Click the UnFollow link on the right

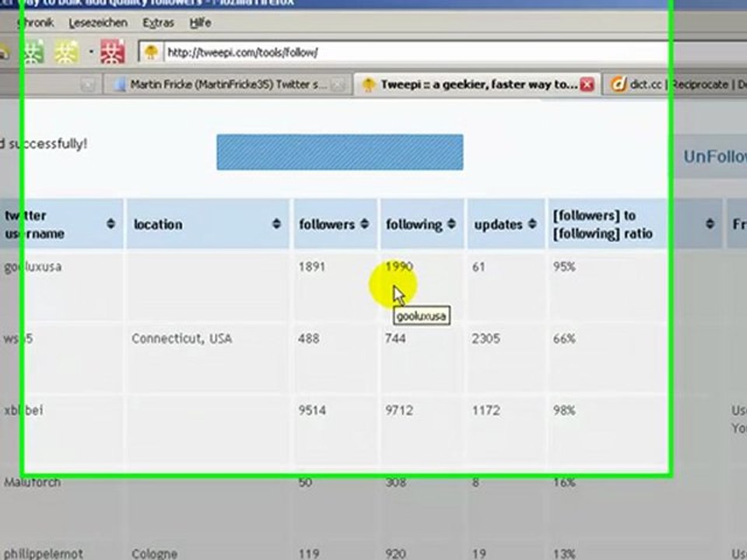click(x=714, y=156)
